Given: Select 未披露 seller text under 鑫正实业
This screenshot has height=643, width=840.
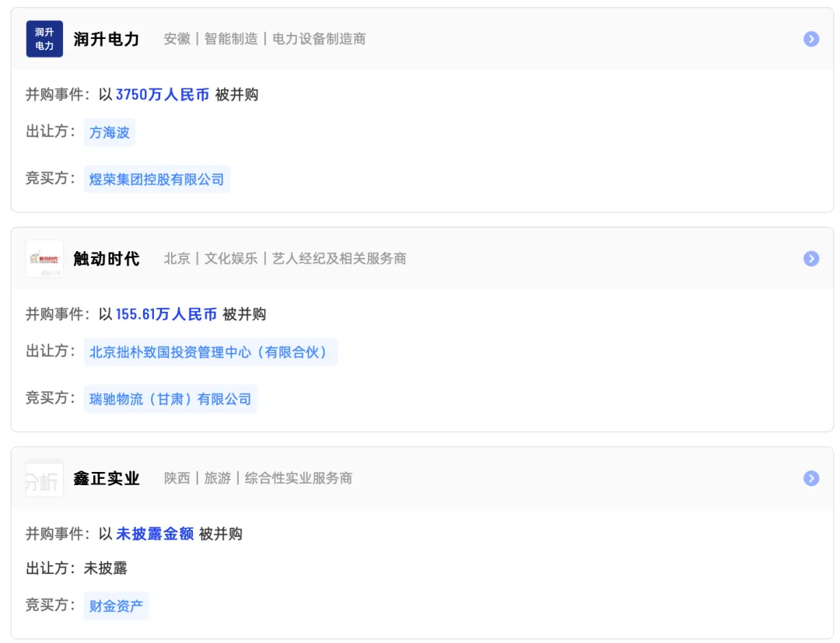Looking at the screenshot, I should coord(106,568).
